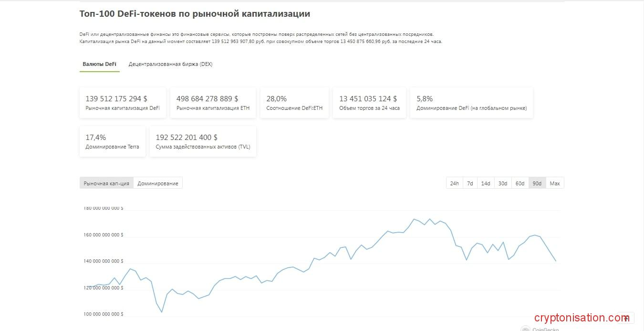644x331 pixels.
Task: Choose the 30d time range
Action: coord(503,183)
